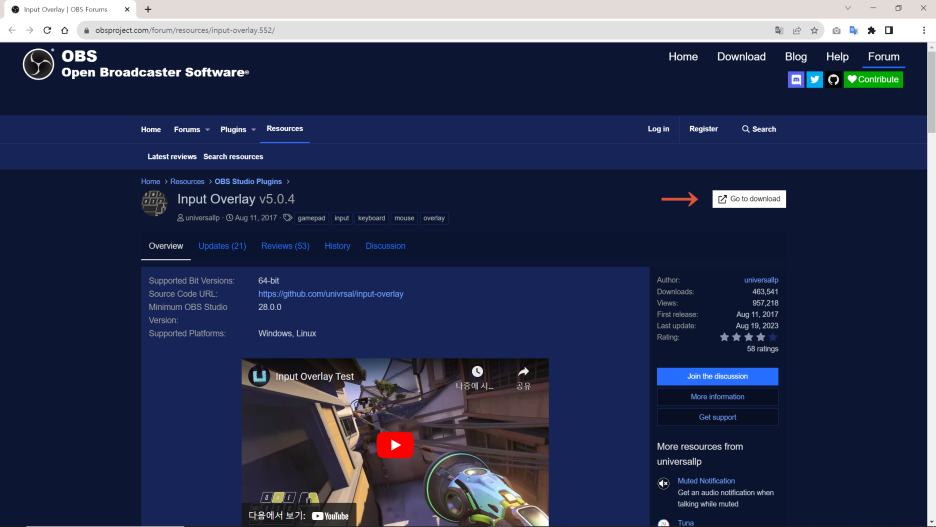936x527 pixels.
Task: Click the keyboard tag
Action: 371,218
